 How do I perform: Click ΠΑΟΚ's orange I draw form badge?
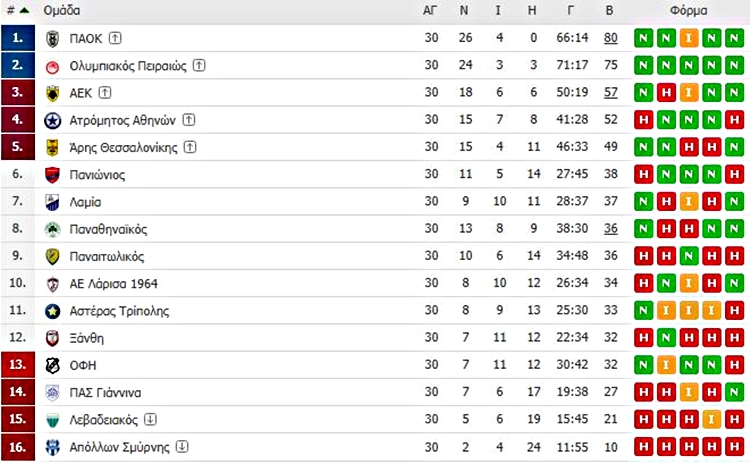coord(689,38)
